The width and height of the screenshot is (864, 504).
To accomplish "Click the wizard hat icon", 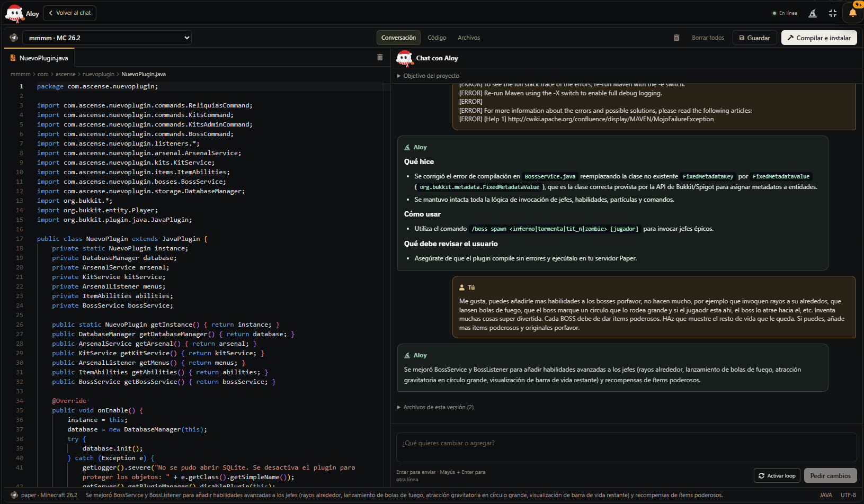I will click(x=813, y=13).
